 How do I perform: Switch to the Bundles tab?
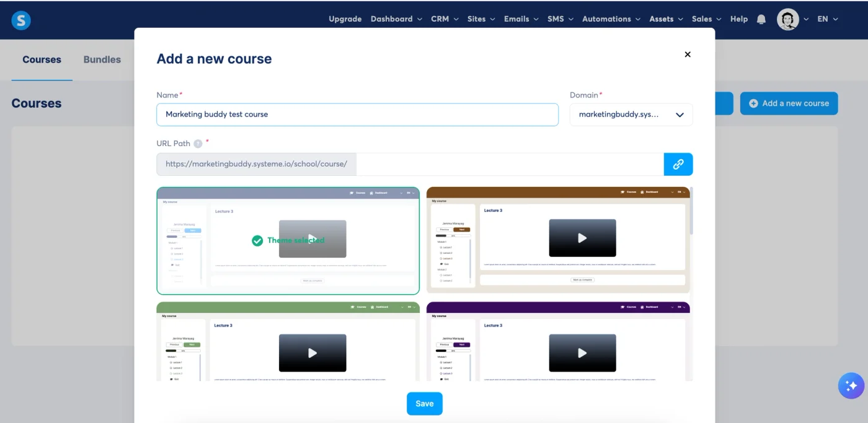tap(102, 59)
